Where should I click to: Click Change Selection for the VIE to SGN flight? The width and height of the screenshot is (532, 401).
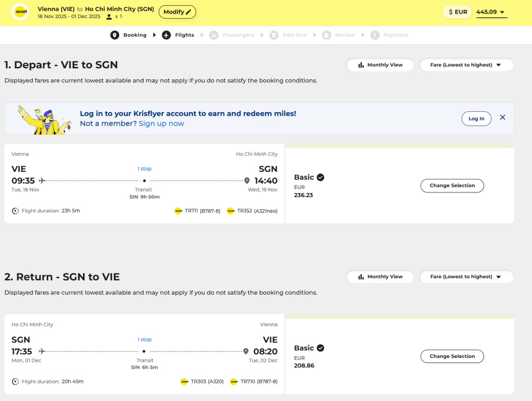pos(452,186)
